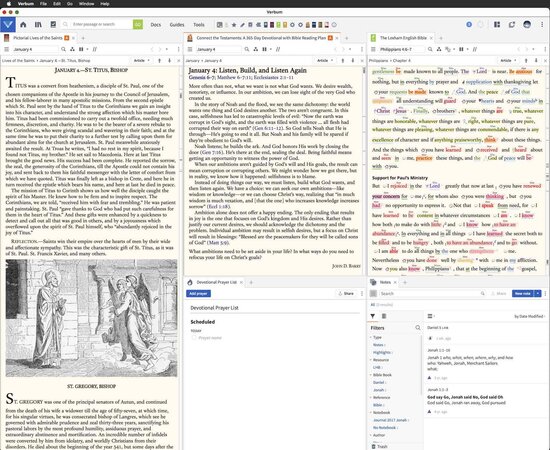Open the user profile avatar
Image resolution: width=550 pixels, height=450 pixels.
527,25
